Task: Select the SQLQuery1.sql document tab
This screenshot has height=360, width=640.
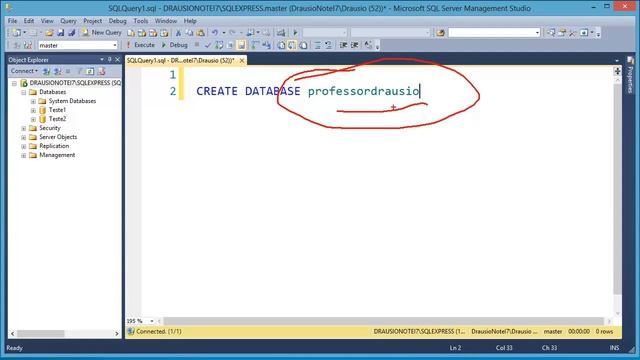Action: [180, 60]
